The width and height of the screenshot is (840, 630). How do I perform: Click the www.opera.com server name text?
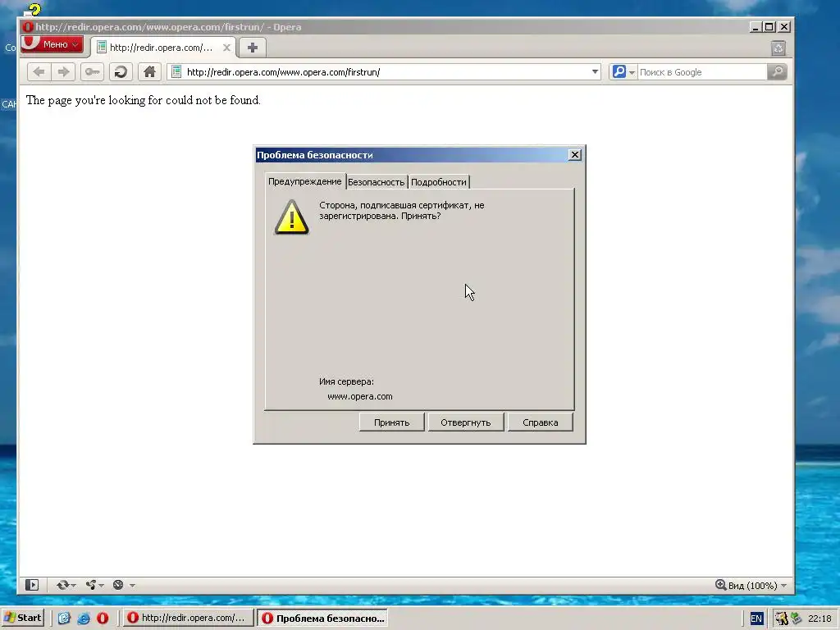(x=360, y=396)
